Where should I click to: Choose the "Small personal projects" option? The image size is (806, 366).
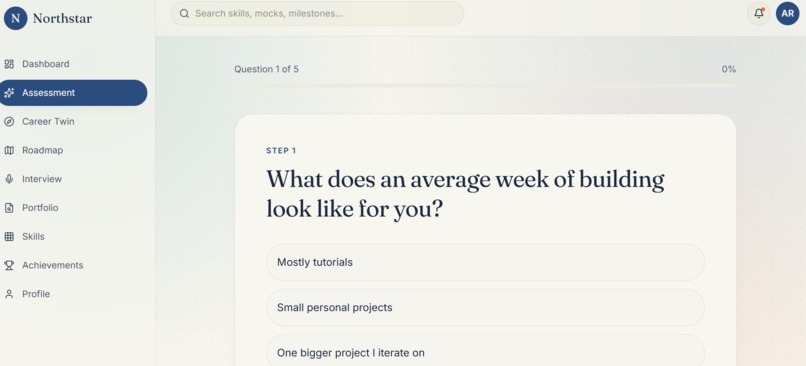tap(485, 307)
